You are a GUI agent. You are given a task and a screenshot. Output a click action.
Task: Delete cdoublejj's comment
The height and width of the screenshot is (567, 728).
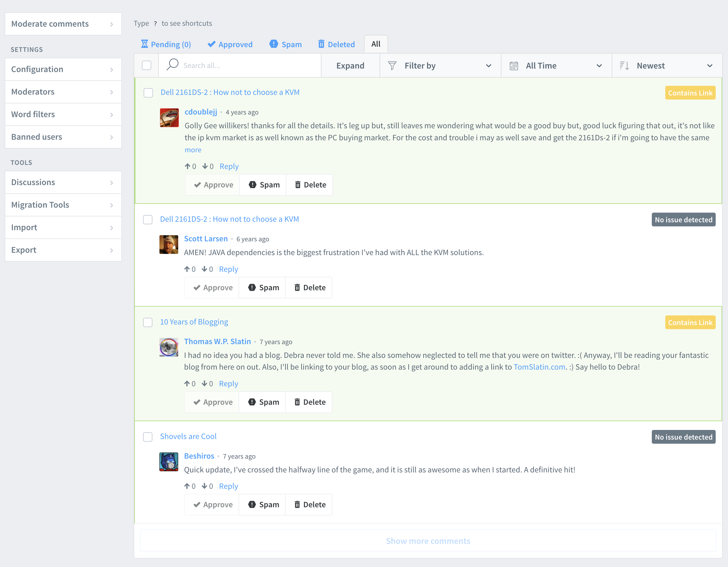(x=310, y=185)
